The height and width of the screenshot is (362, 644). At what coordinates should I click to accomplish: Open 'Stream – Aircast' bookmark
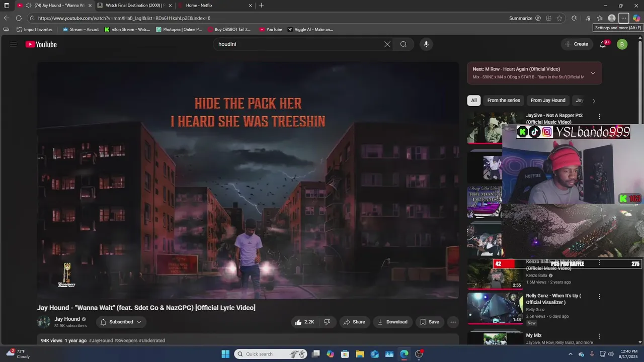pyautogui.click(x=80, y=29)
